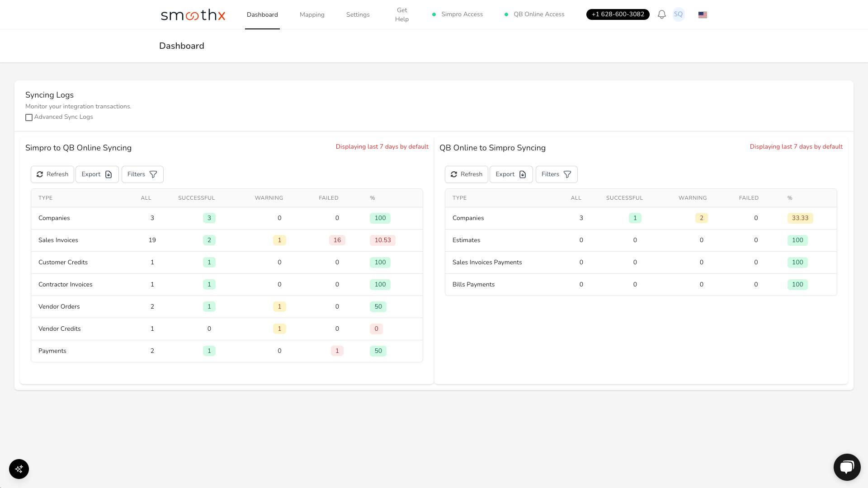Open Filters for Simpro to QB Online
Viewport: 868px width, 488px height.
coord(142,174)
